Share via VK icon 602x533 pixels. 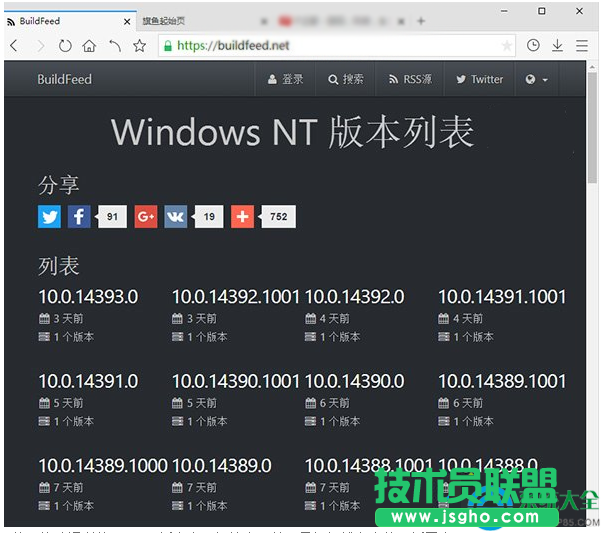coord(176,217)
